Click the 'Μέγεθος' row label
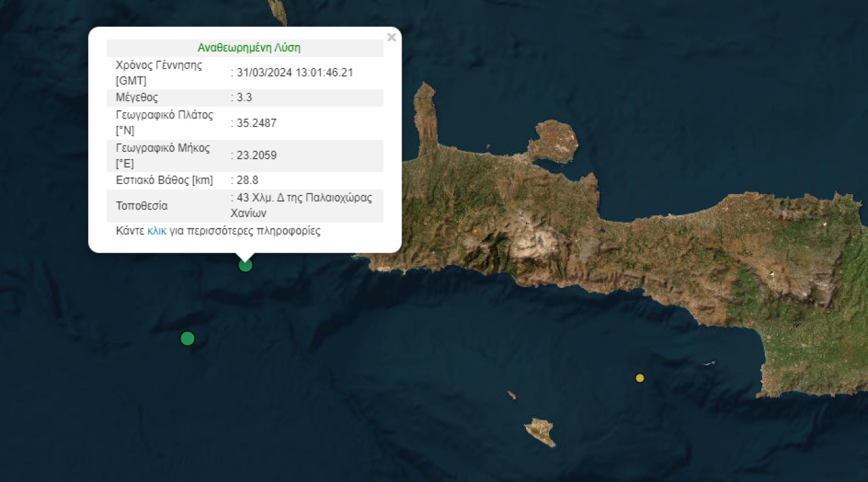Viewport: 868px width, 482px height. click(x=137, y=98)
